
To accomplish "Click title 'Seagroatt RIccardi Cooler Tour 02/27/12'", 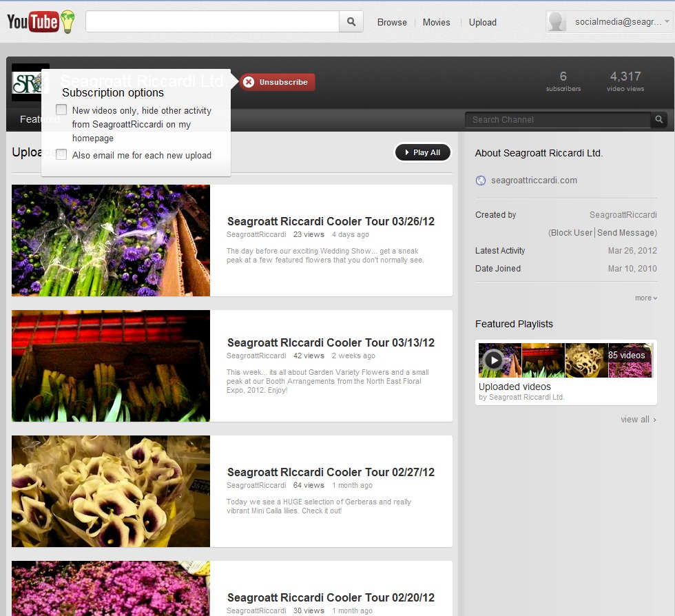I will [331, 473].
